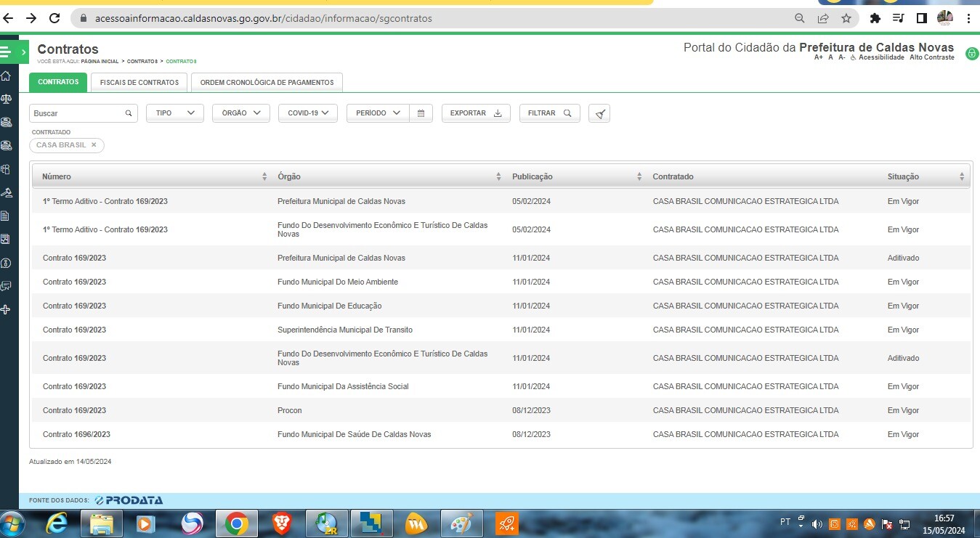Open Chrome extensions puzzle icon
980x538 pixels.
(875, 18)
